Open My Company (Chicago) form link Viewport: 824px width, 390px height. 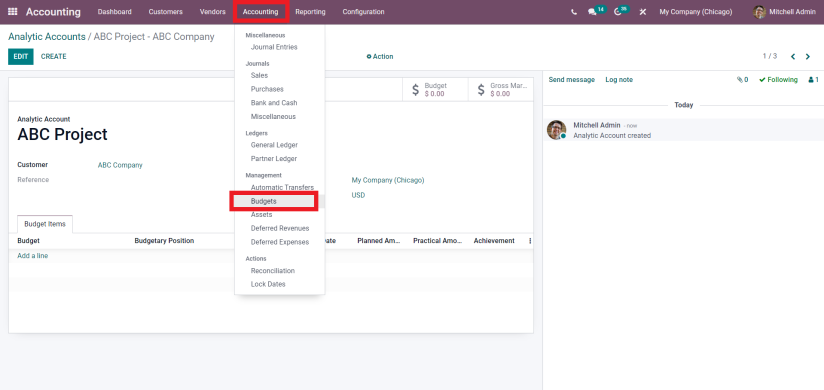point(388,180)
